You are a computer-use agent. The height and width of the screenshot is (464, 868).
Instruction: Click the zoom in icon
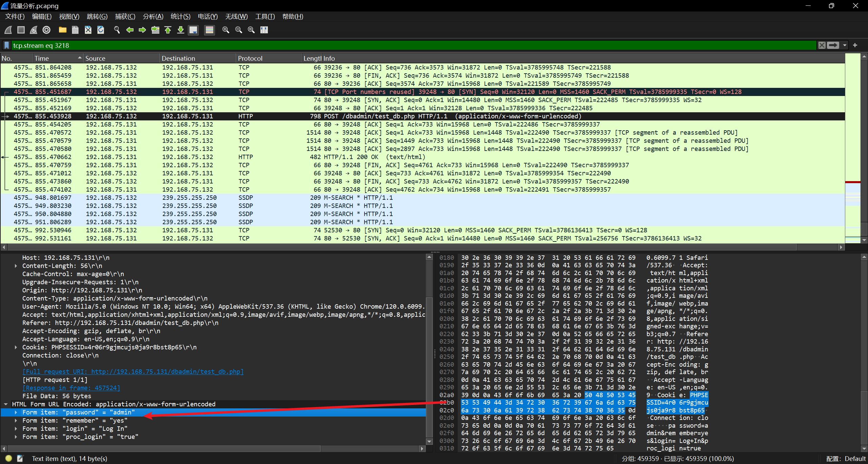pos(225,30)
